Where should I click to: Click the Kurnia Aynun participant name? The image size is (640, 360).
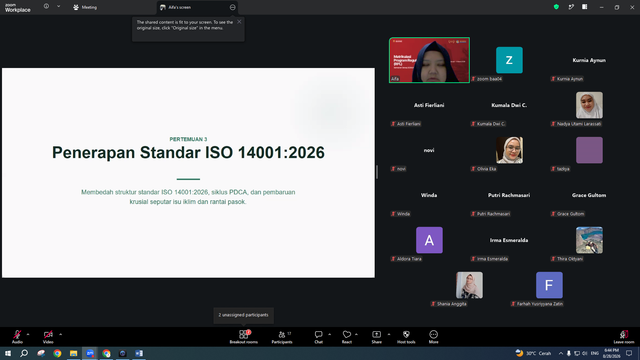tap(589, 60)
